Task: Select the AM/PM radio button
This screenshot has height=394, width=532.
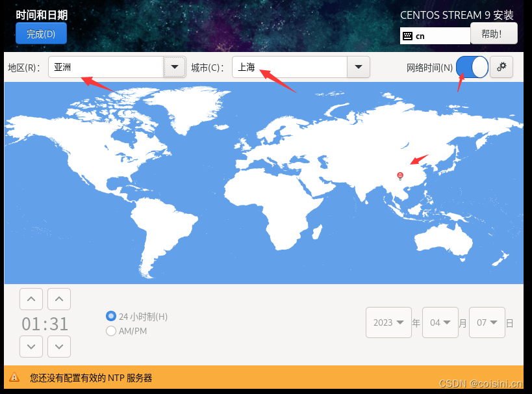Action: (111, 331)
